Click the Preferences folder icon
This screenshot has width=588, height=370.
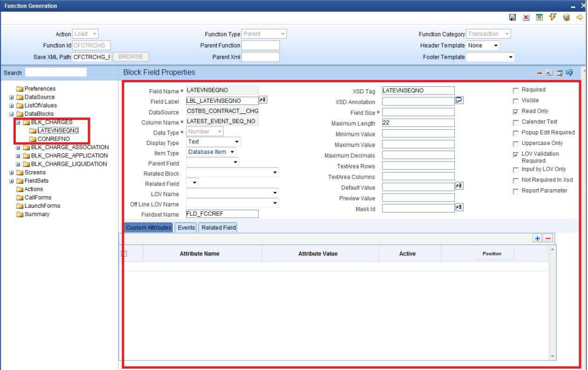[x=20, y=89]
